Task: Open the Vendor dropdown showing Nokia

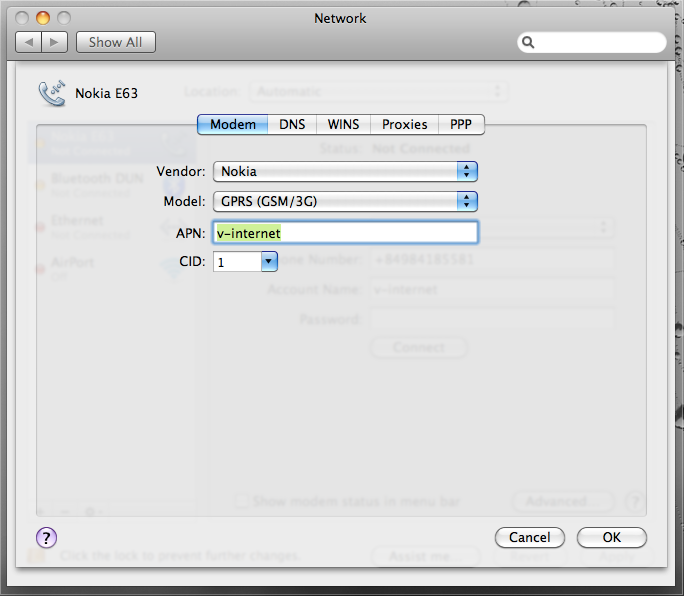Action: click(345, 171)
